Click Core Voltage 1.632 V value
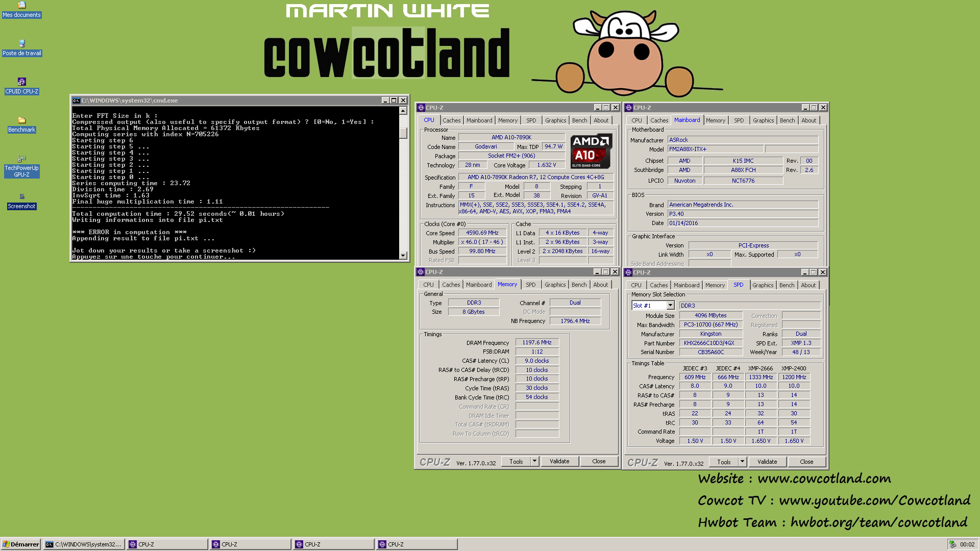 (546, 165)
